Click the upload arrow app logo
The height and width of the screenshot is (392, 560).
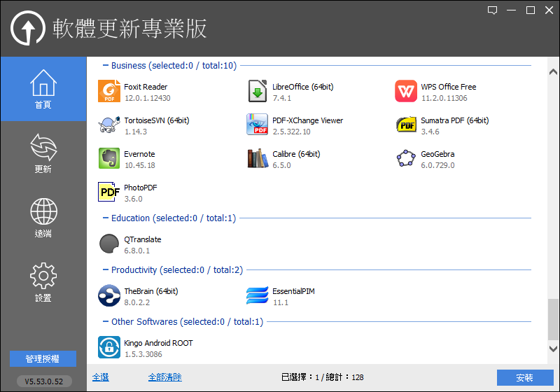point(28,28)
